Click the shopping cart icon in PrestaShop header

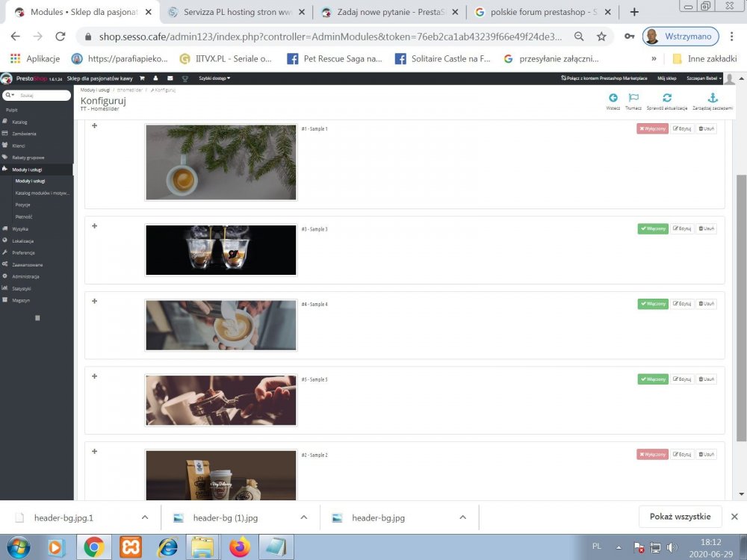142,78
